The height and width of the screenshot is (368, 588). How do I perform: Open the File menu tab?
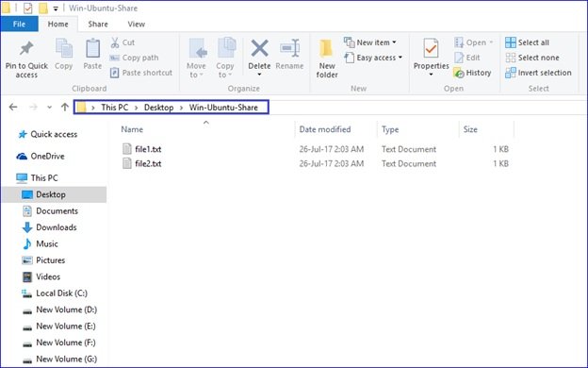point(19,24)
